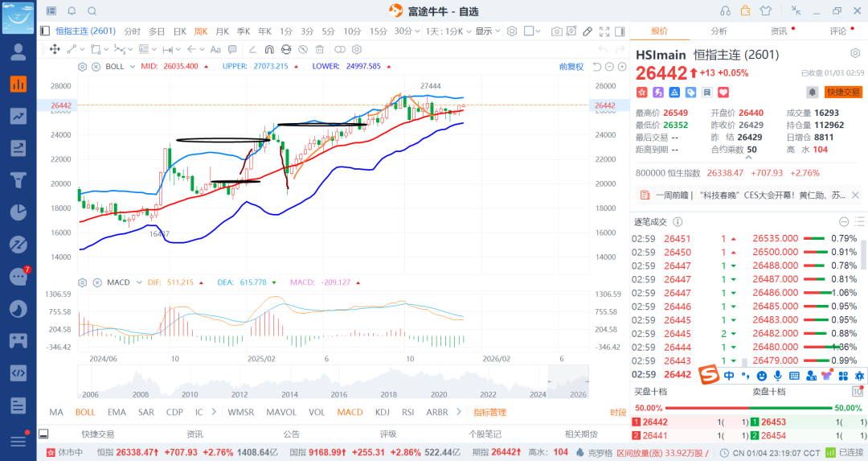Open the 资讯 tab in right panel
The height and width of the screenshot is (461, 868).
click(779, 31)
